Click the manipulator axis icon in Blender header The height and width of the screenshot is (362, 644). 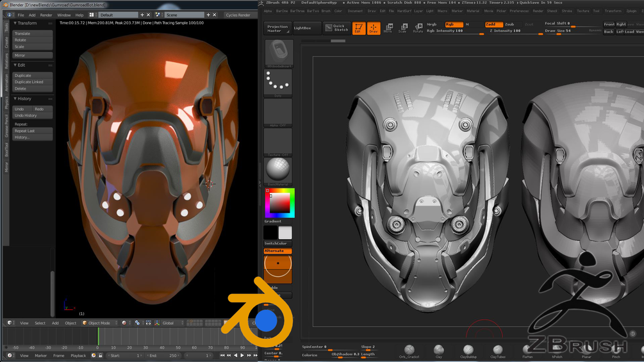coord(157,323)
